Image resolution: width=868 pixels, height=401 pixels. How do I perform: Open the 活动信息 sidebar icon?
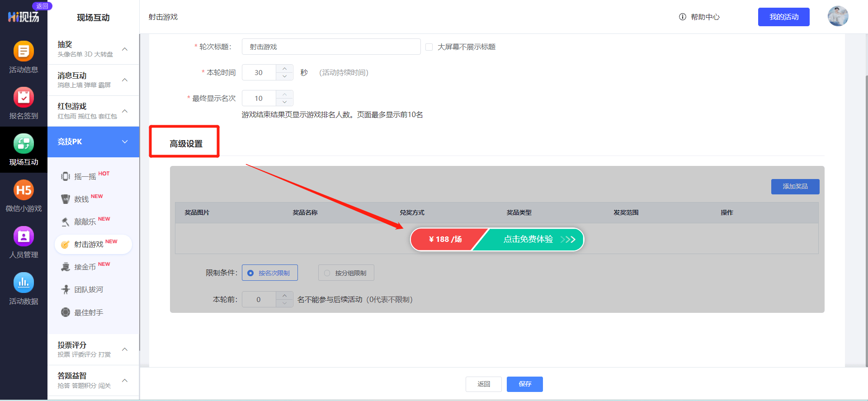click(x=24, y=51)
